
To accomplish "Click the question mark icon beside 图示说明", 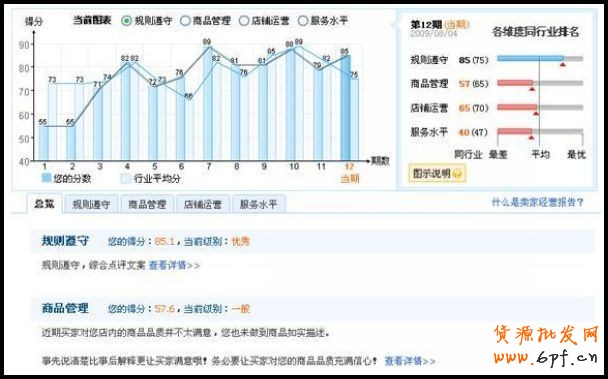I will click(x=457, y=174).
